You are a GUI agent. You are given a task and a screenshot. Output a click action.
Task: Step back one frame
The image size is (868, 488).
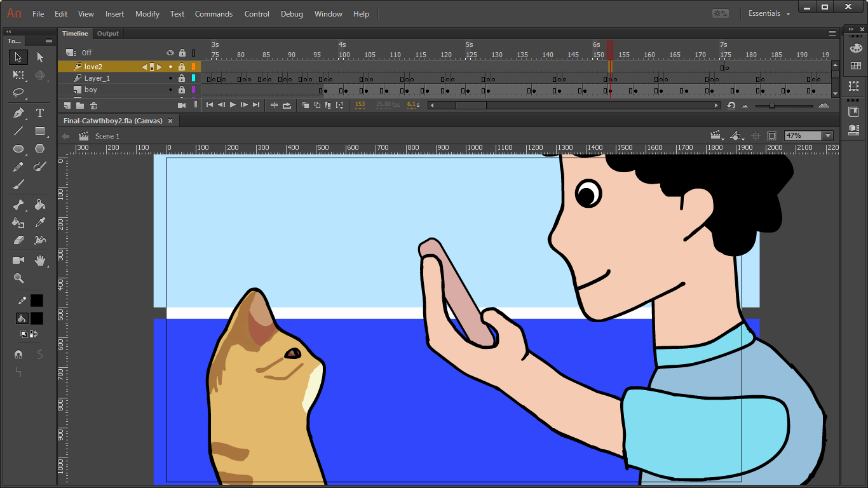pos(221,105)
